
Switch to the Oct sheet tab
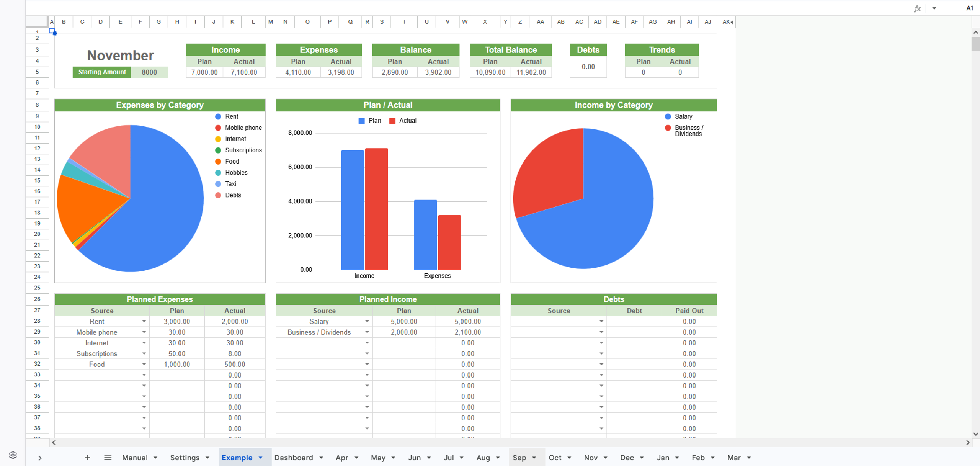(555, 458)
